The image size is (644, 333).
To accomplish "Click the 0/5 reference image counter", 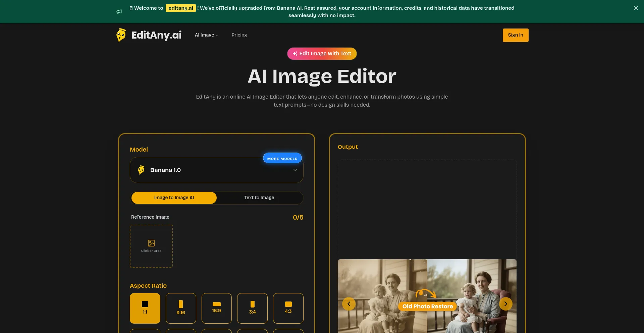I will tap(298, 217).
